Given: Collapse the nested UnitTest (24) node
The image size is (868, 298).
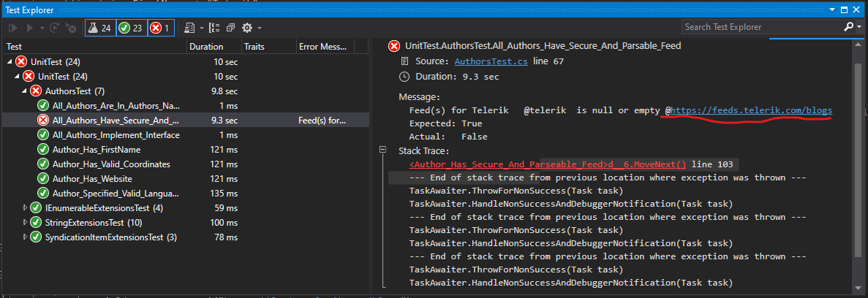Looking at the screenshot, I should coord(16,76).
